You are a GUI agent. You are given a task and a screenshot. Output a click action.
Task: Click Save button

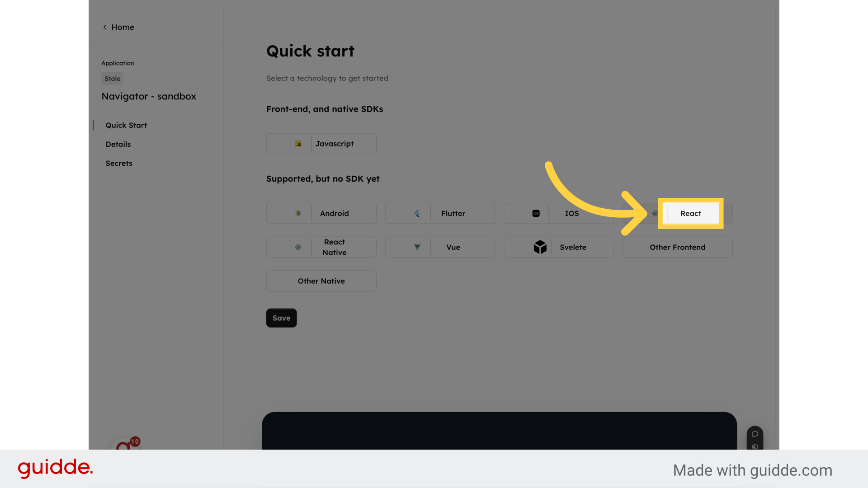click(x=281, y=318)
